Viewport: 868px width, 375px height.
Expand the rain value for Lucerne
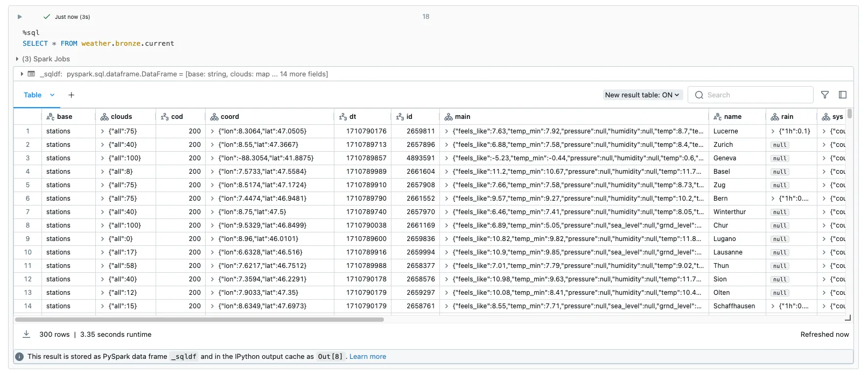pyautogui.click(x=773, y=131)
